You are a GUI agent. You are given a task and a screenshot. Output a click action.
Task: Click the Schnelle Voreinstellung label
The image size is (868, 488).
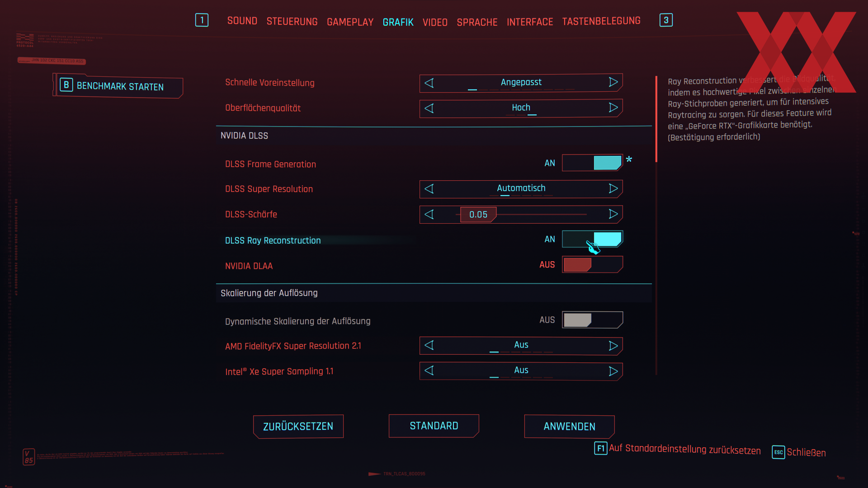pos(270,83)
